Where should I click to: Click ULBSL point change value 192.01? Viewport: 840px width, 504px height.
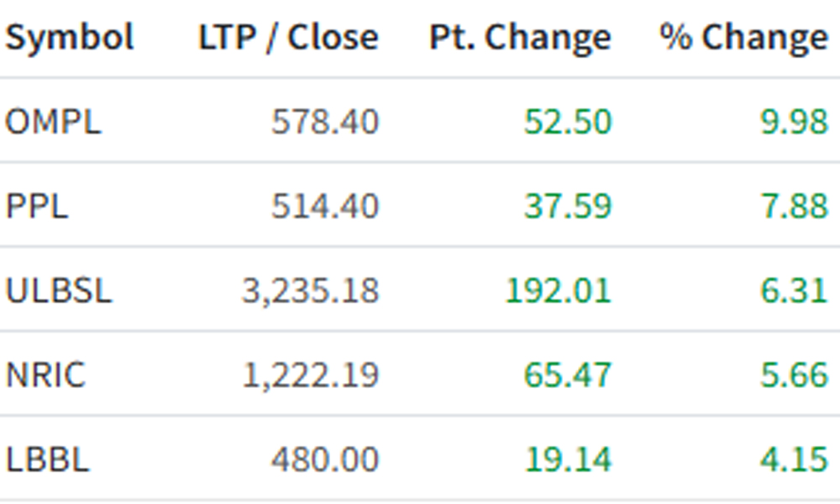559,291
